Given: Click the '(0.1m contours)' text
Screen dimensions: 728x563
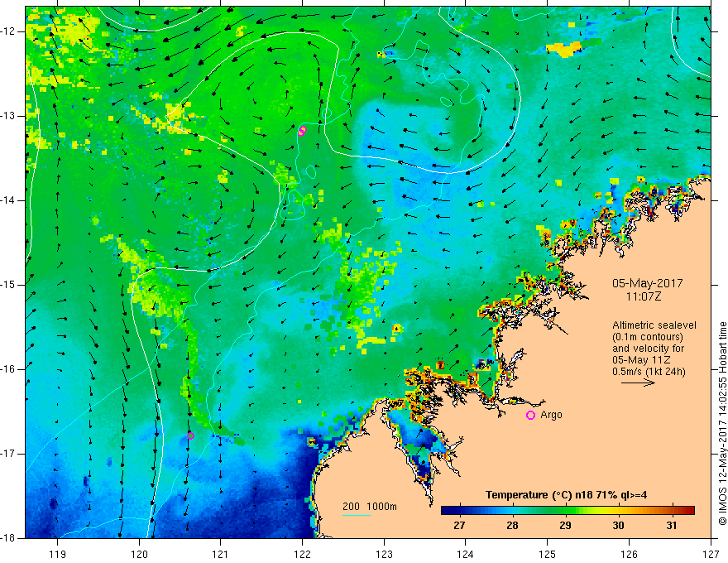Looking at the screenshot, I should pyautogui.click(x=647, y=337).
